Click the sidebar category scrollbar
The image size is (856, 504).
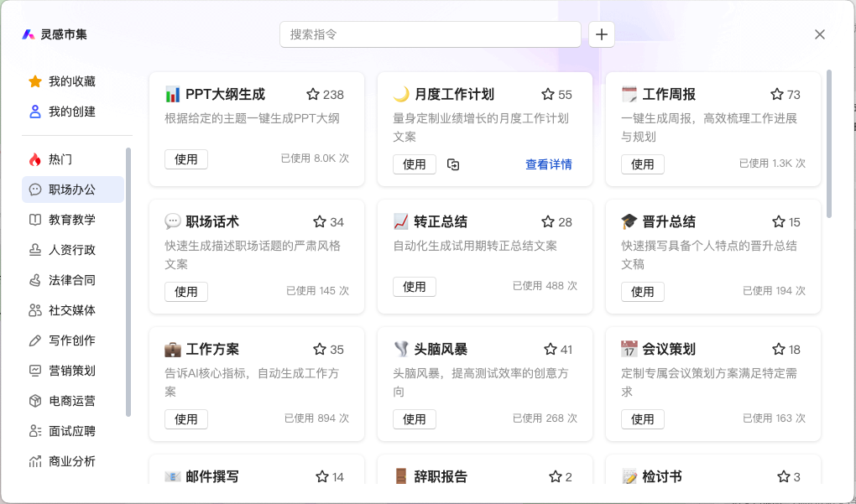tap(128, 282)
